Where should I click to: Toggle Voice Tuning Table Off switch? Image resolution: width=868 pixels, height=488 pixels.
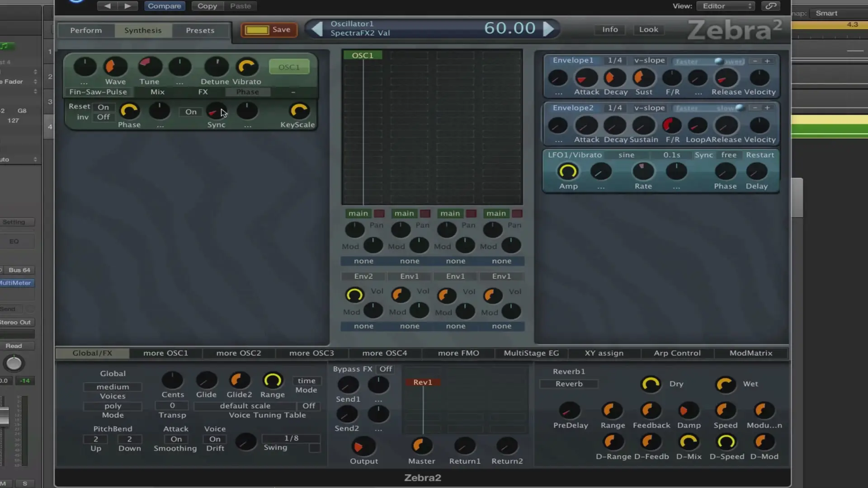tap(309, 406)
